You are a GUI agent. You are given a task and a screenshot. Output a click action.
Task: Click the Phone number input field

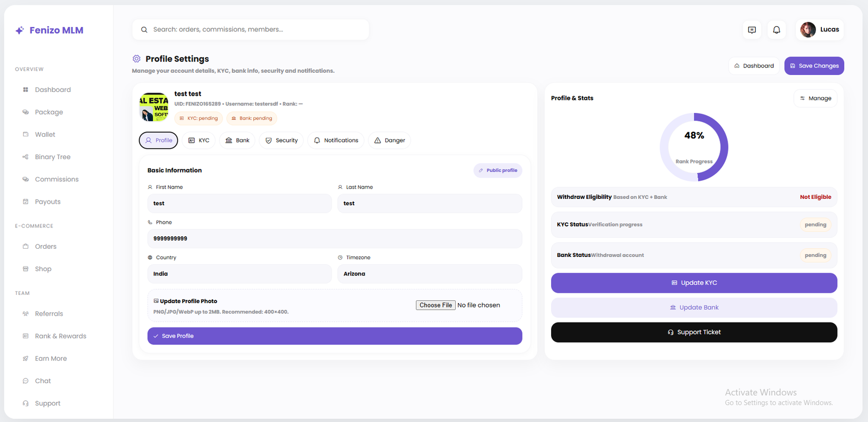coord(334,238)
